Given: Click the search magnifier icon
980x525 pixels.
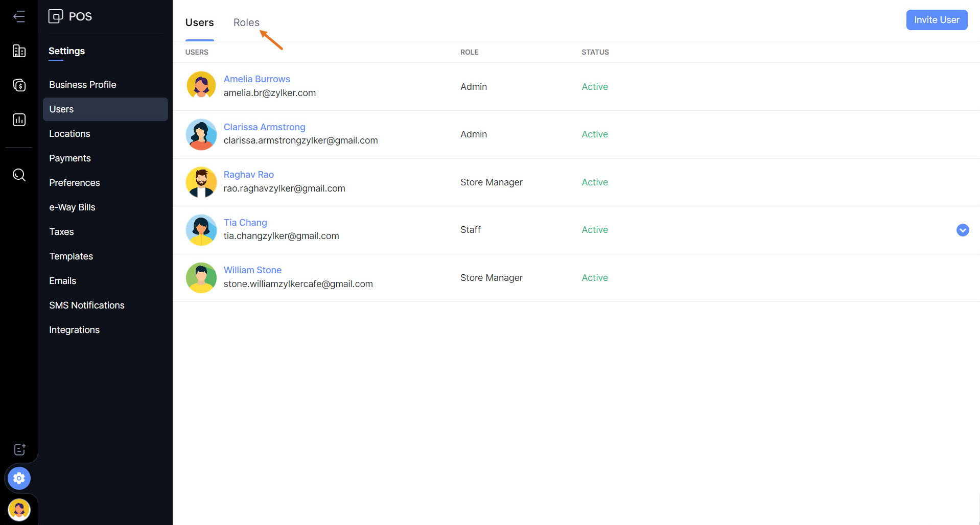Looking at the screenshot, I should (19, 175).
